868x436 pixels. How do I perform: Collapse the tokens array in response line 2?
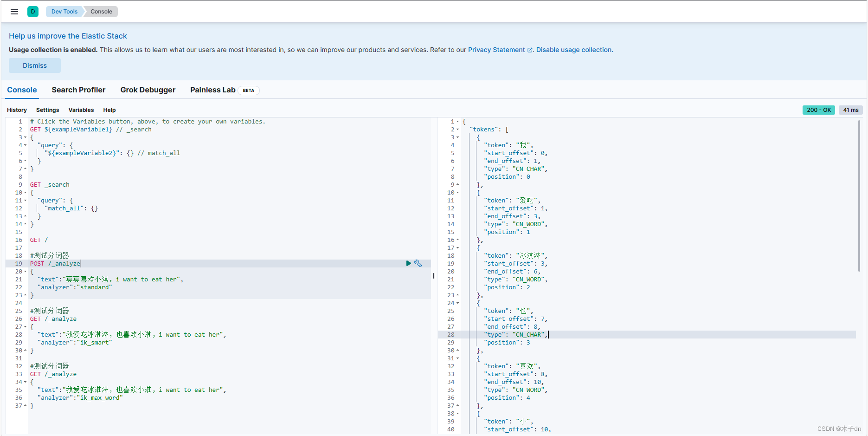(457, 130)
